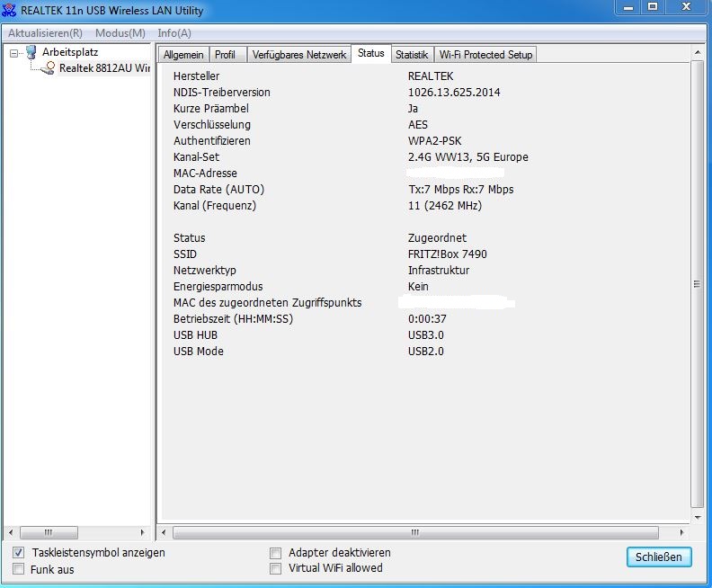Click the Energiesparmodus label

(x=218, y=287)
